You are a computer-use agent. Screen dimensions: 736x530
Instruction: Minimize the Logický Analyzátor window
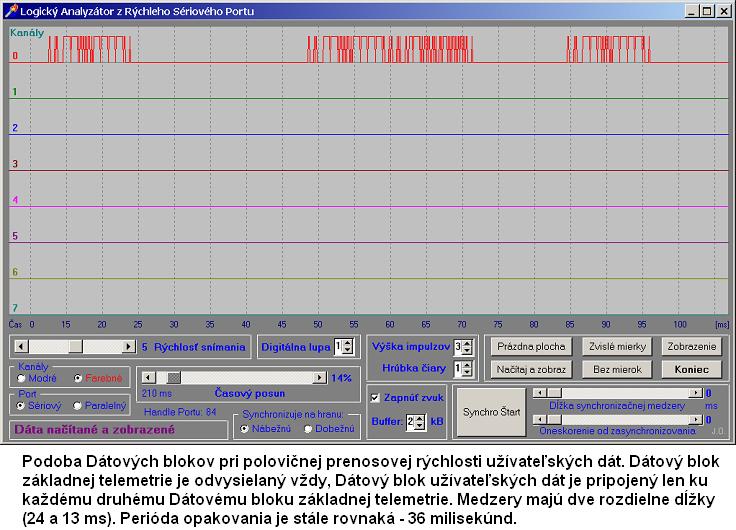pyautogui.click(x=691, y=11)
